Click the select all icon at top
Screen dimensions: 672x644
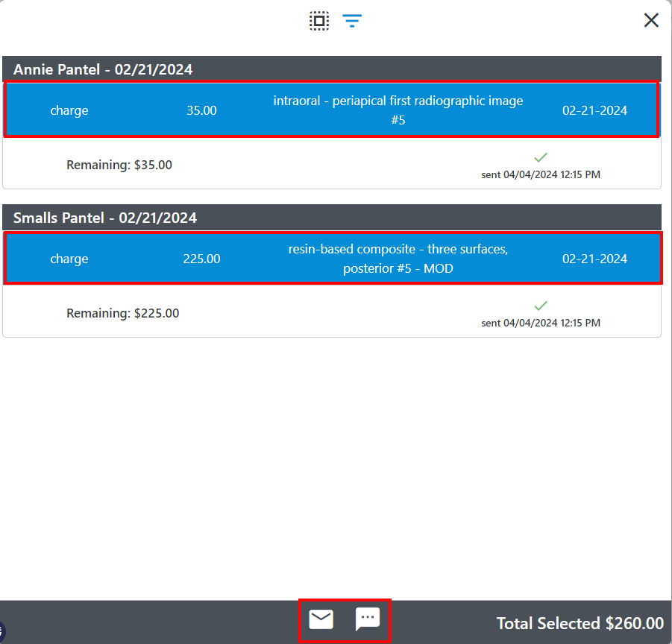tap(319, 21)
